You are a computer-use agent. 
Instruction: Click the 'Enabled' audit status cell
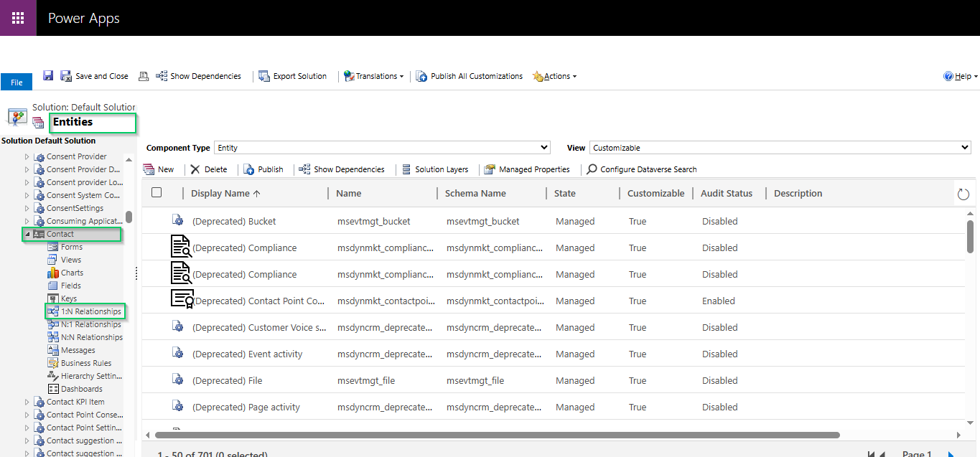point(719,301)
